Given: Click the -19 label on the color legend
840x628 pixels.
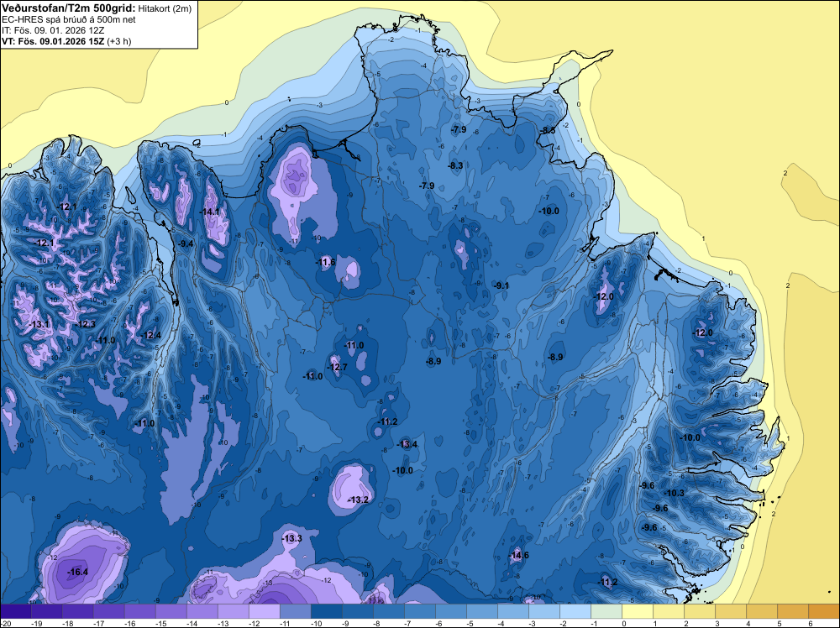Looking at the screenshot, I should [36, 623].
